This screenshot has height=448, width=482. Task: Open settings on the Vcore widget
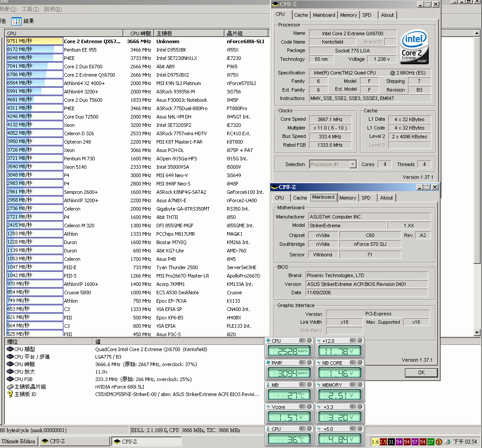tap(302, 407)
